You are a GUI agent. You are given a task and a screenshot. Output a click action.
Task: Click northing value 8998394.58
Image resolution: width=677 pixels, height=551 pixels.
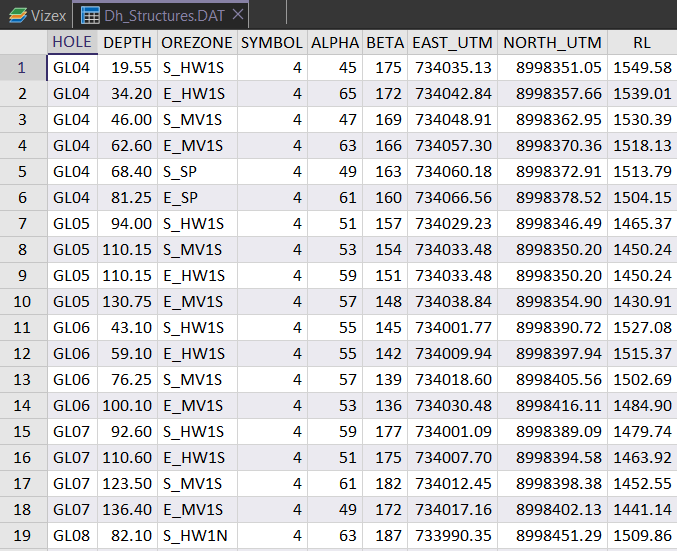point(552,457)
